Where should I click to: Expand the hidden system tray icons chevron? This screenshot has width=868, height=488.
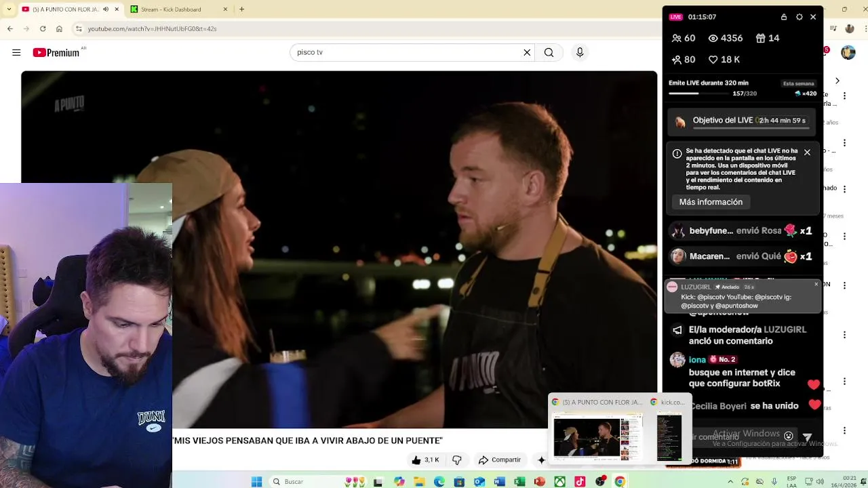pyautogui.click(x=730, y=481)
